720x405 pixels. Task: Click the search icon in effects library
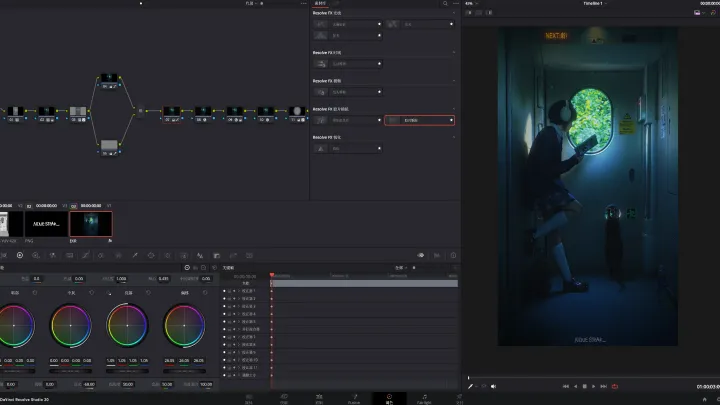(x=445, y=3)
